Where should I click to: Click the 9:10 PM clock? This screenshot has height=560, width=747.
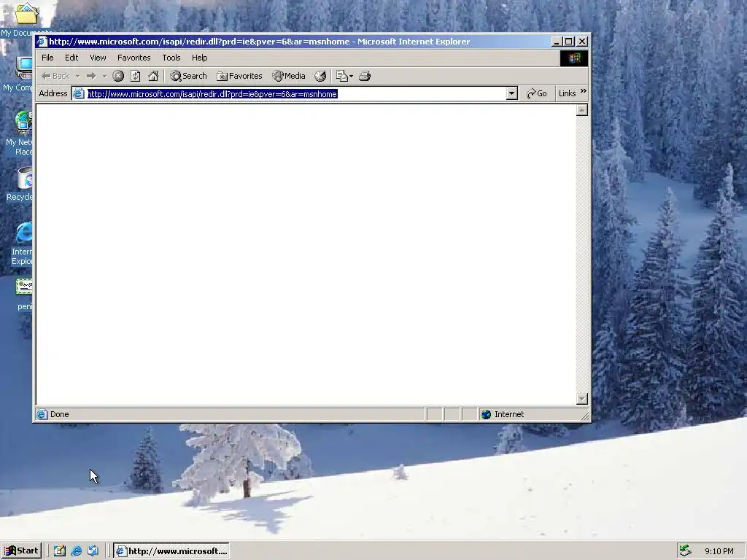719,551
